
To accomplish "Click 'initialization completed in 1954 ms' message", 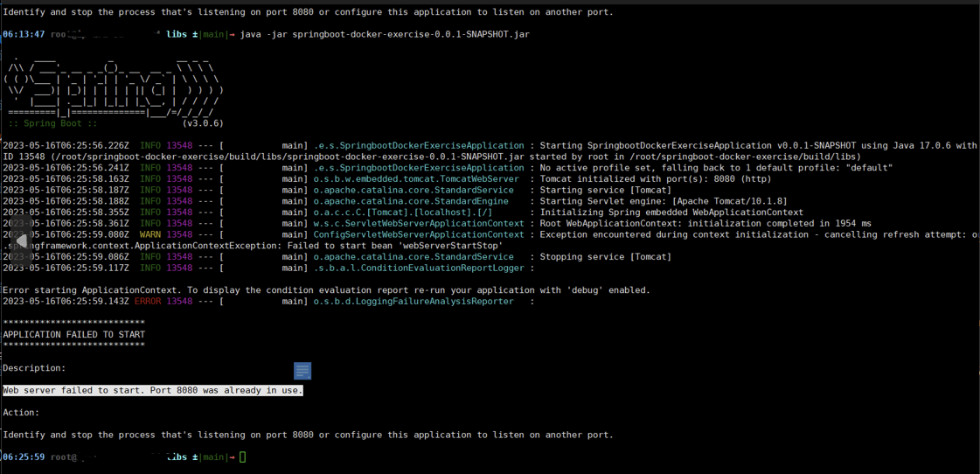I will point(782,224).
